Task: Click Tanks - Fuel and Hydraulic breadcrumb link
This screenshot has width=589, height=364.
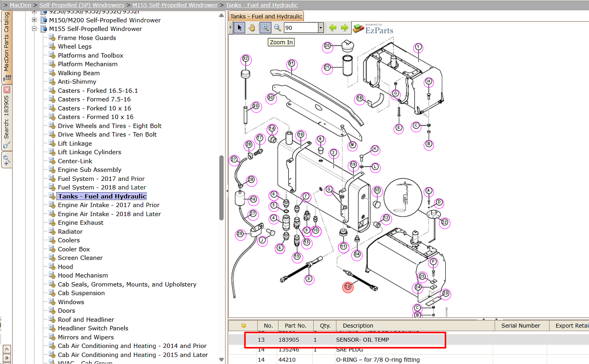Action: tap(262, 5)
